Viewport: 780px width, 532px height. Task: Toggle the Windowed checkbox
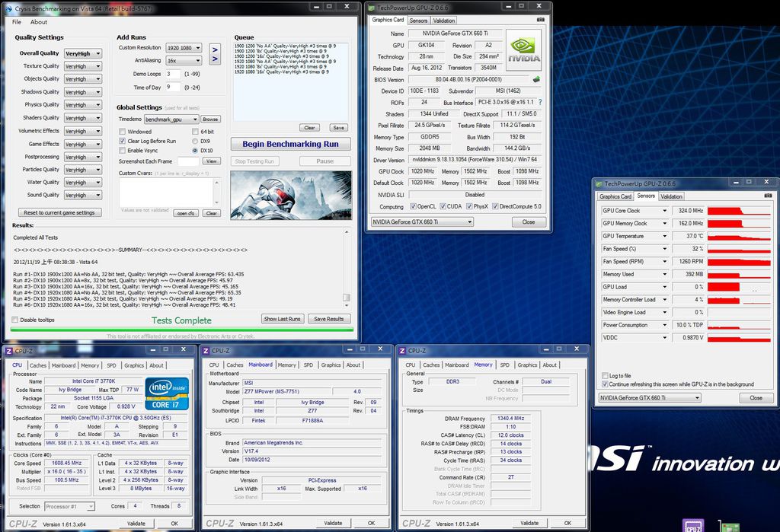point(122,132)
